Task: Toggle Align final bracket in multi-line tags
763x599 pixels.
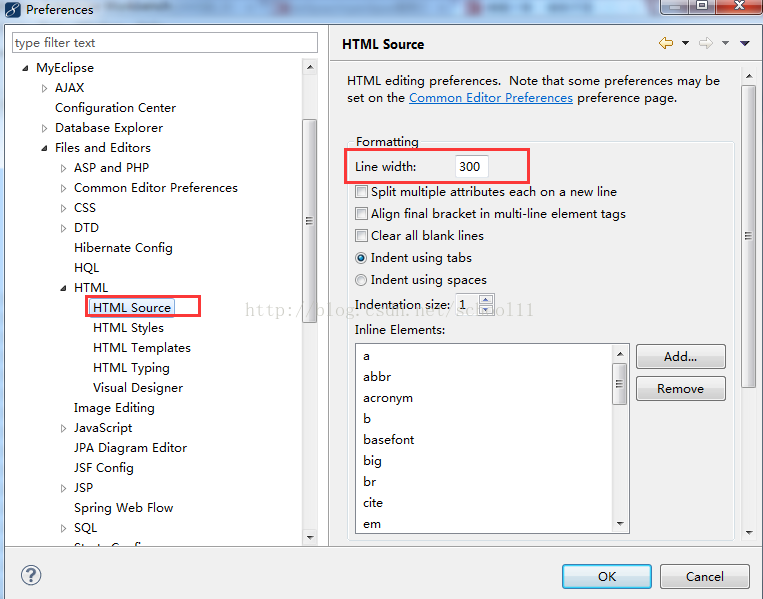Action: (x=362, y=213)
